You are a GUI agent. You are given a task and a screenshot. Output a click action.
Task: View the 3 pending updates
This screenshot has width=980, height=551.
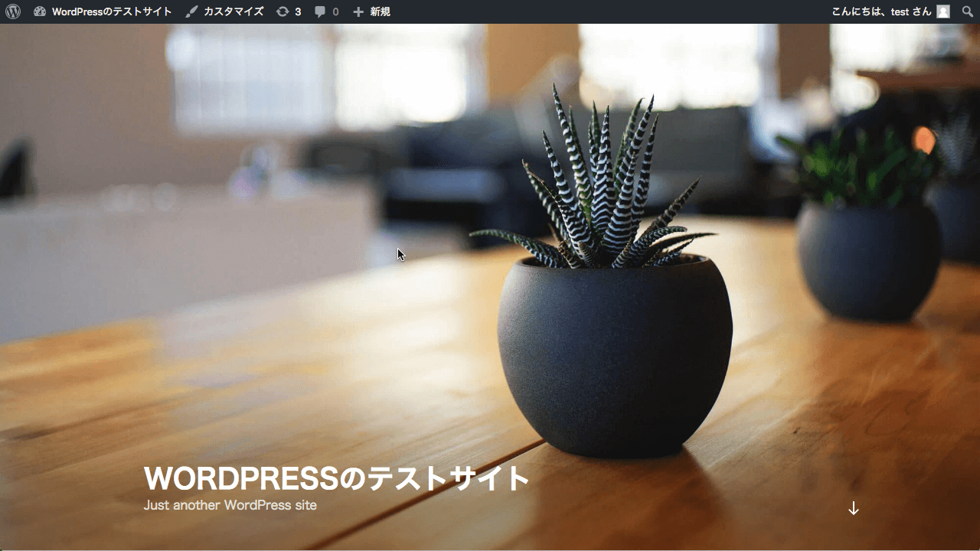[289, 11]
